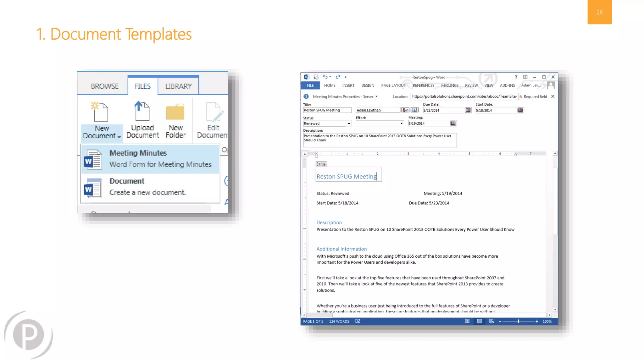Click 124 WORDS word count in status bar
644x362 pixels.
point(339,321)
